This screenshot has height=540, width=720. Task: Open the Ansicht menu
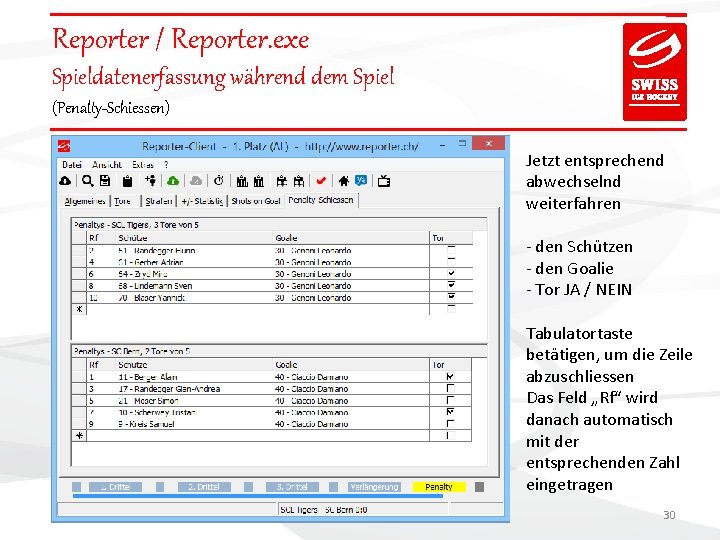tap(107, 164)
